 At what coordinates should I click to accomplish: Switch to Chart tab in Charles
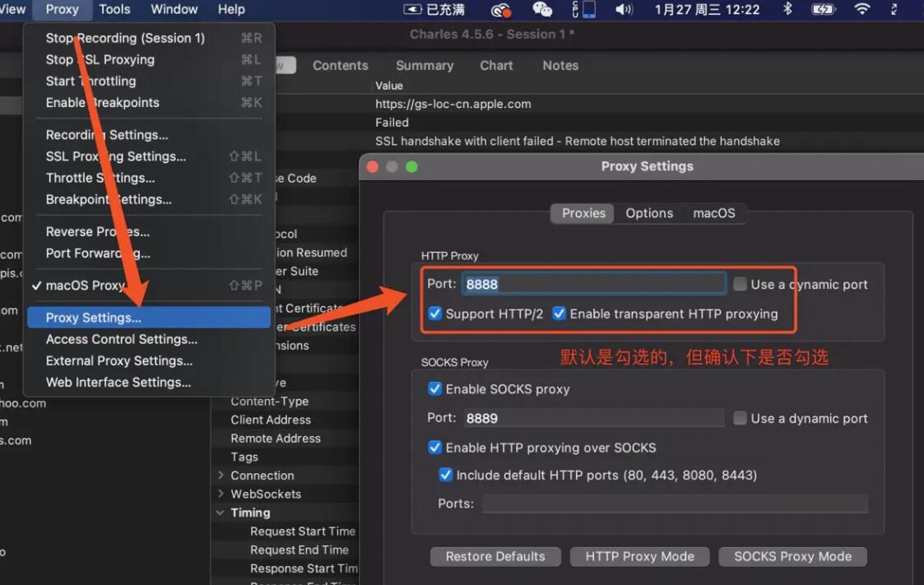496,65
